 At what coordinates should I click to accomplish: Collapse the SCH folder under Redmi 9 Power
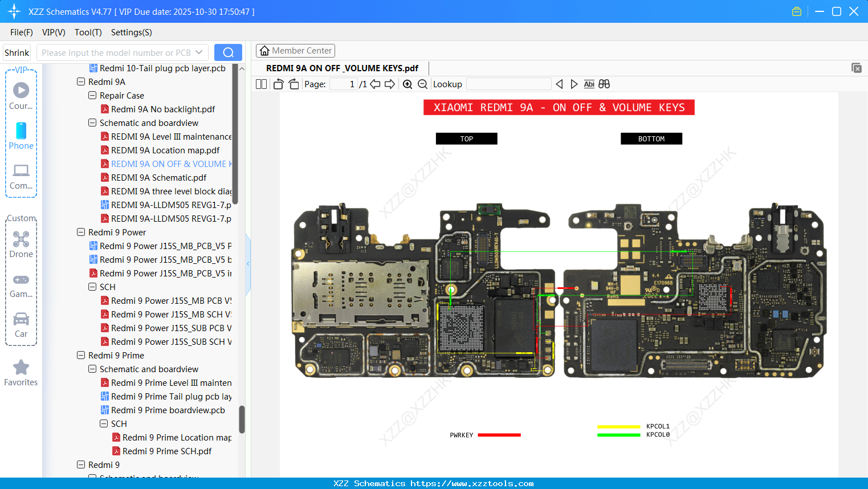pos(92,287)
